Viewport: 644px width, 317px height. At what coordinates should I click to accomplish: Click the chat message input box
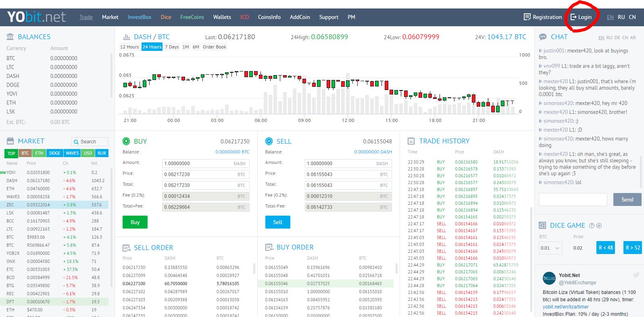tap(573, 199)
